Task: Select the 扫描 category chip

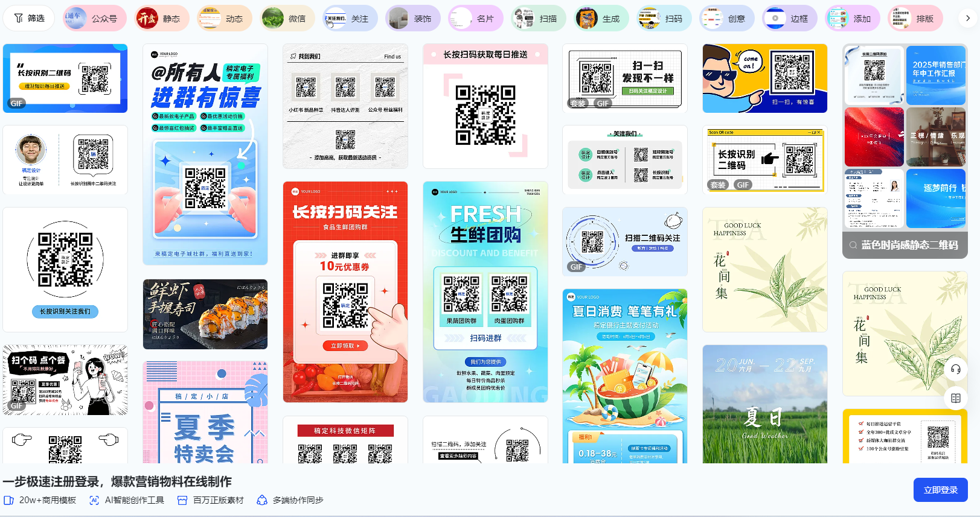Action: click(x=538, y=18)
